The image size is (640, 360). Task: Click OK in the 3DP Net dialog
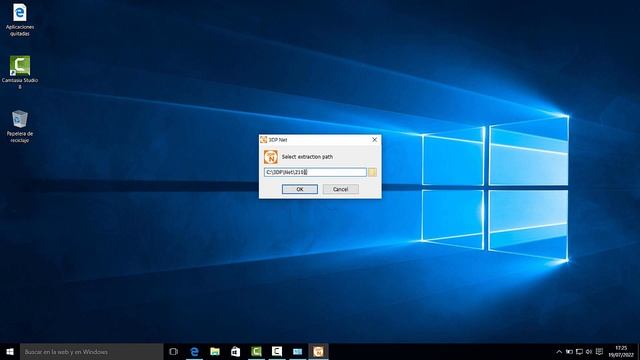300,189
